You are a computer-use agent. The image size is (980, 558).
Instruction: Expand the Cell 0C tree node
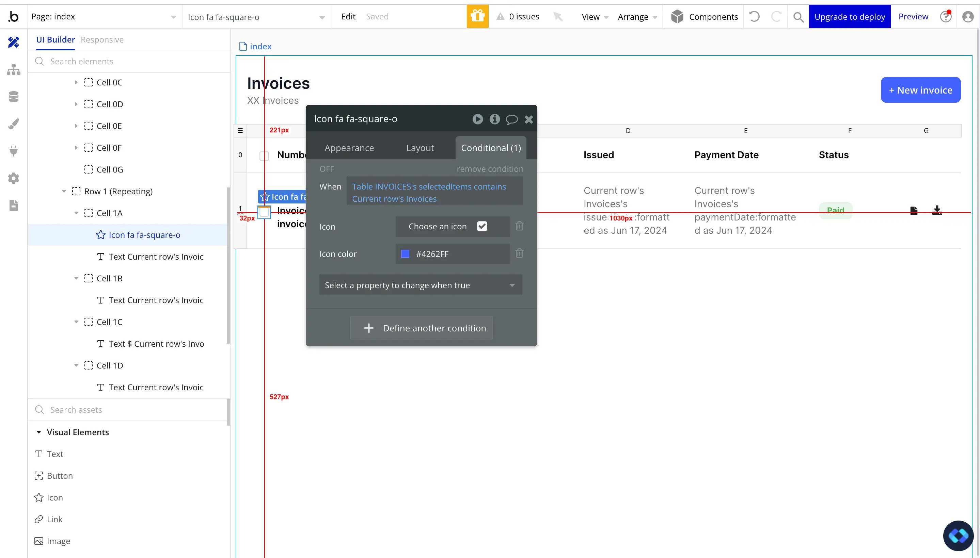(x=76, y=82)
